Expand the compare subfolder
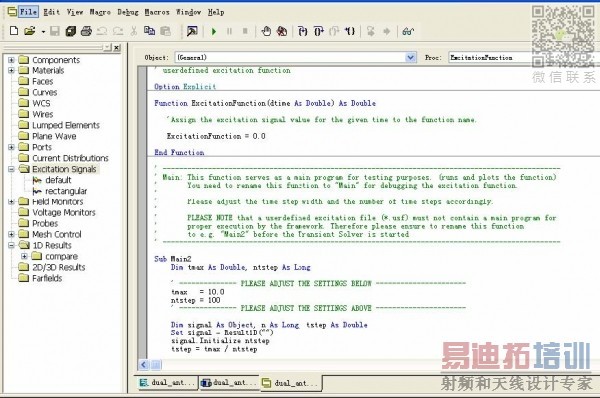Screen dimensions: 600x398 point(24,256)
